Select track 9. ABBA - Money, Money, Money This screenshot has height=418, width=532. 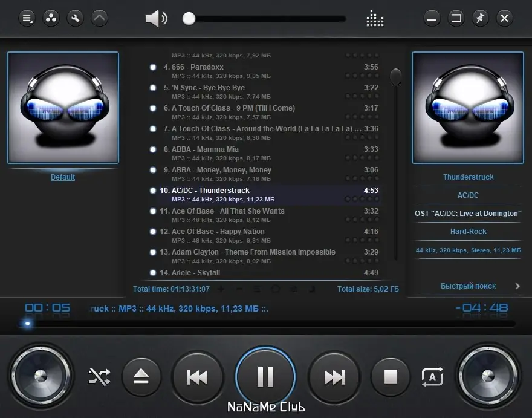[265, 174]
